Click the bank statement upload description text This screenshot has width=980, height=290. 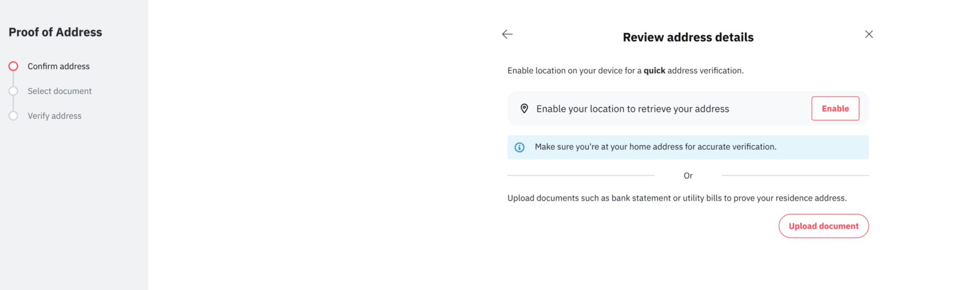coord(677,198)
